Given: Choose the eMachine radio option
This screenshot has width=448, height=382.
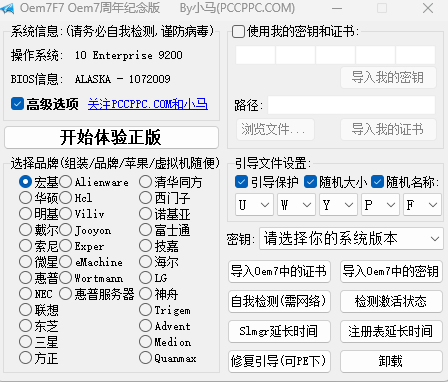Looking at the screenshot, I should pyautogui.click(x=66, y=262).
